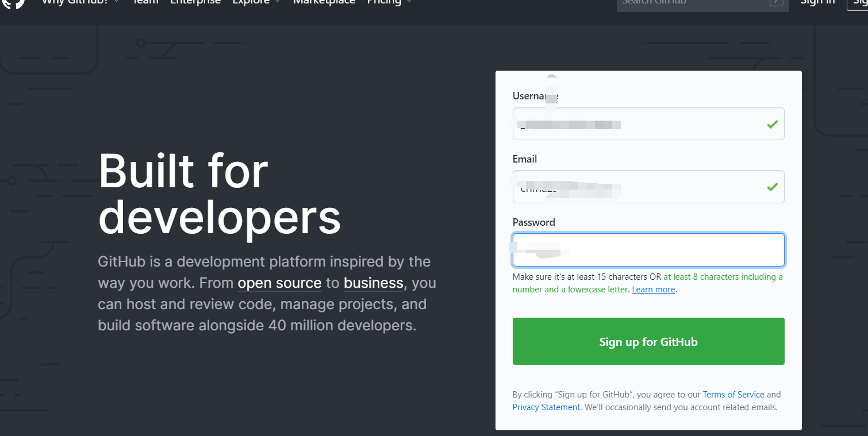
Task: Click the green checkmark in the Email field
Action: coord(772,187)
